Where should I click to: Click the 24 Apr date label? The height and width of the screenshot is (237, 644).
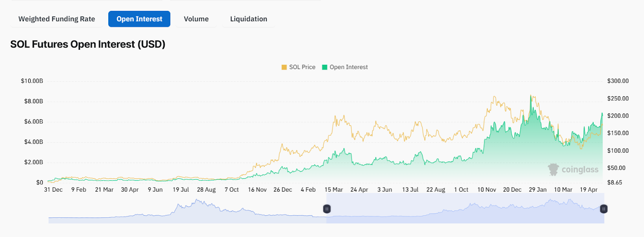coord(359,190)
